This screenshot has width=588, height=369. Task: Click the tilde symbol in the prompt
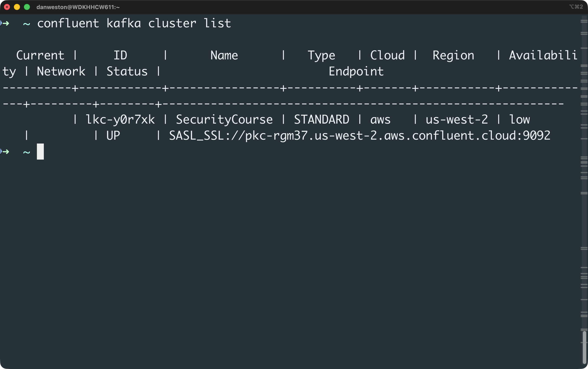[26, 24]
